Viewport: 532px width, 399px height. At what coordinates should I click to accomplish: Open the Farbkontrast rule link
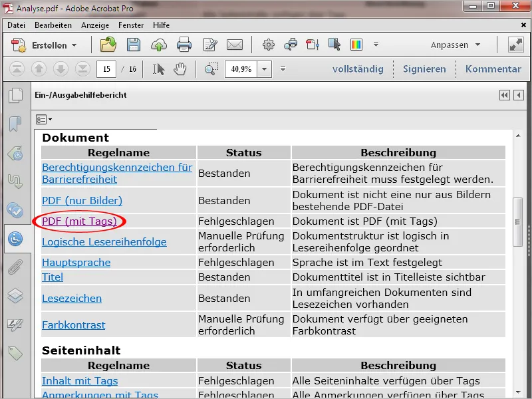(74, 325)
